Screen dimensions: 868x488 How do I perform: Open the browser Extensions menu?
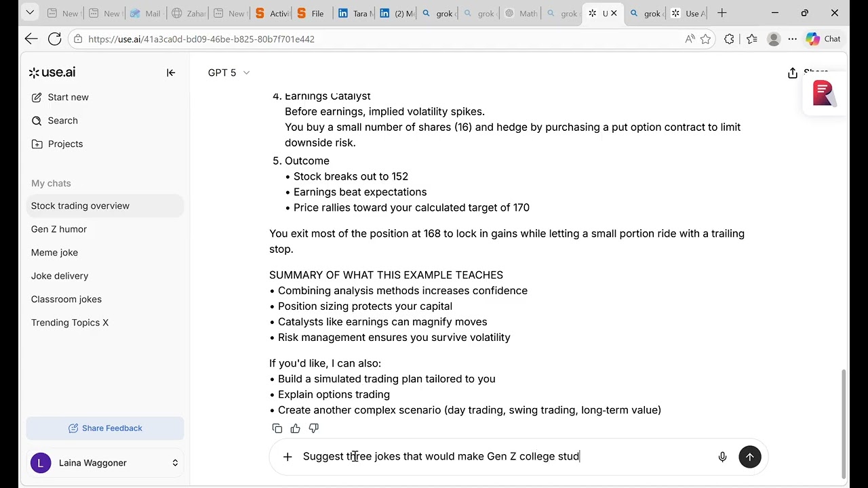pos(729,39)
